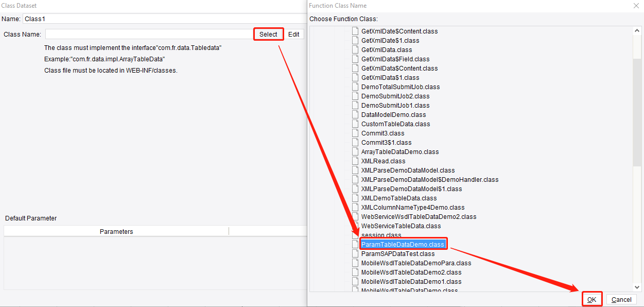
Task: Select WebServiceTableData.class
Action: (401, 226)
